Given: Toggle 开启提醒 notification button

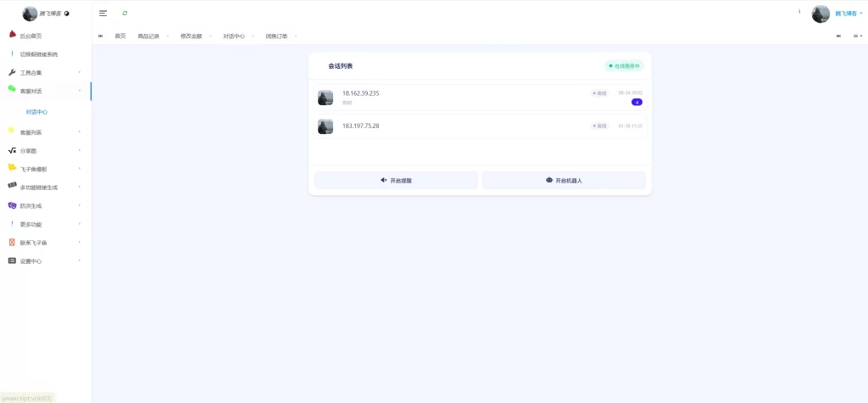Looking at the screenshot, I should 396,181.
